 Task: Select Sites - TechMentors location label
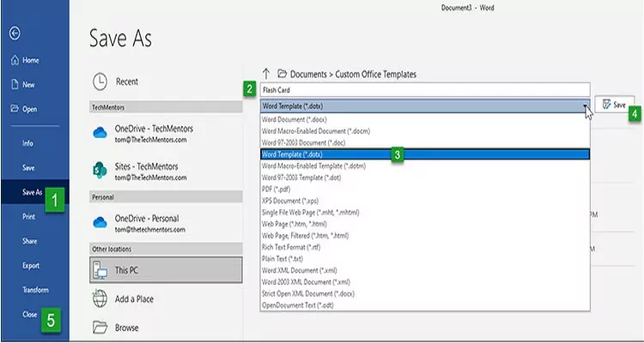146,166
